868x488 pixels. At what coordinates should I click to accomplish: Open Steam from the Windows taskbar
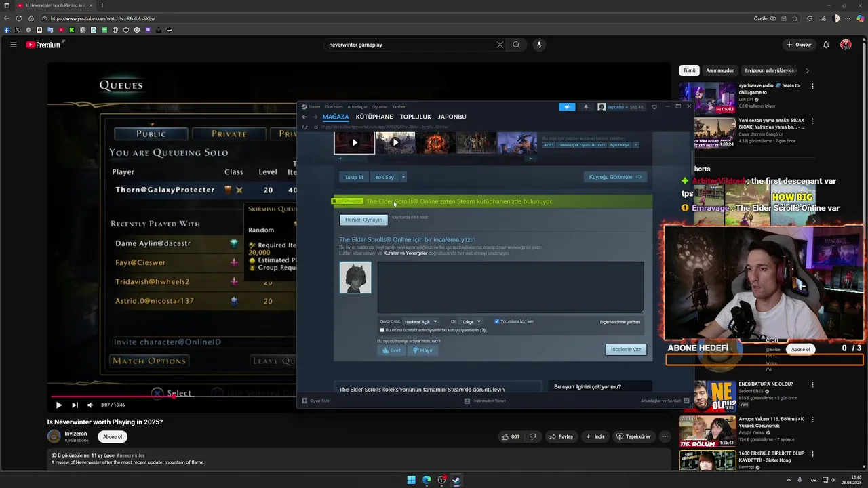pyautogui.click(x=456, y=480)
